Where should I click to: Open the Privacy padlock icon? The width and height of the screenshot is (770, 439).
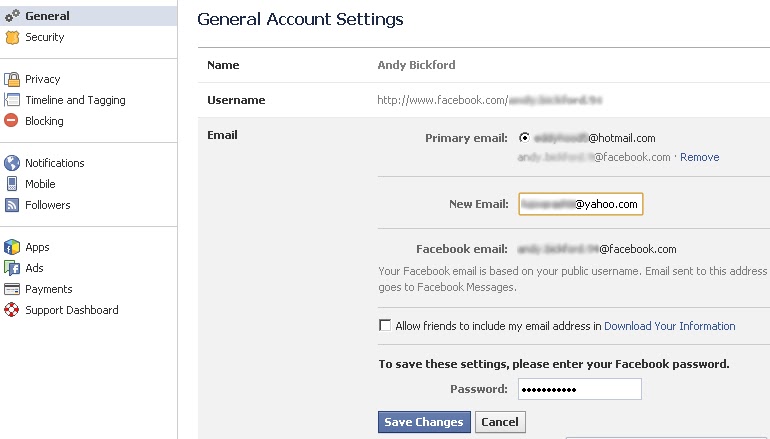(x=12, y=79)
